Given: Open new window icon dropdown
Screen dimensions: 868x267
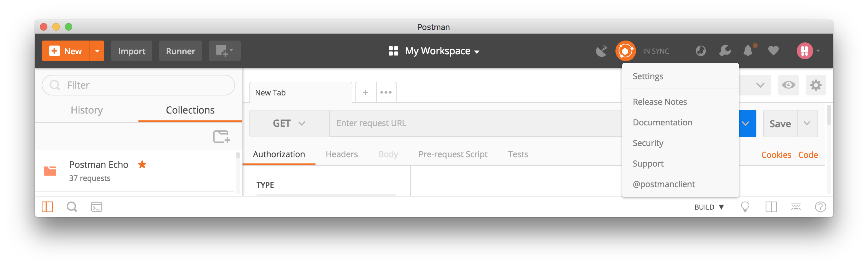Looking at the screenshot, I should coord(224,51).
